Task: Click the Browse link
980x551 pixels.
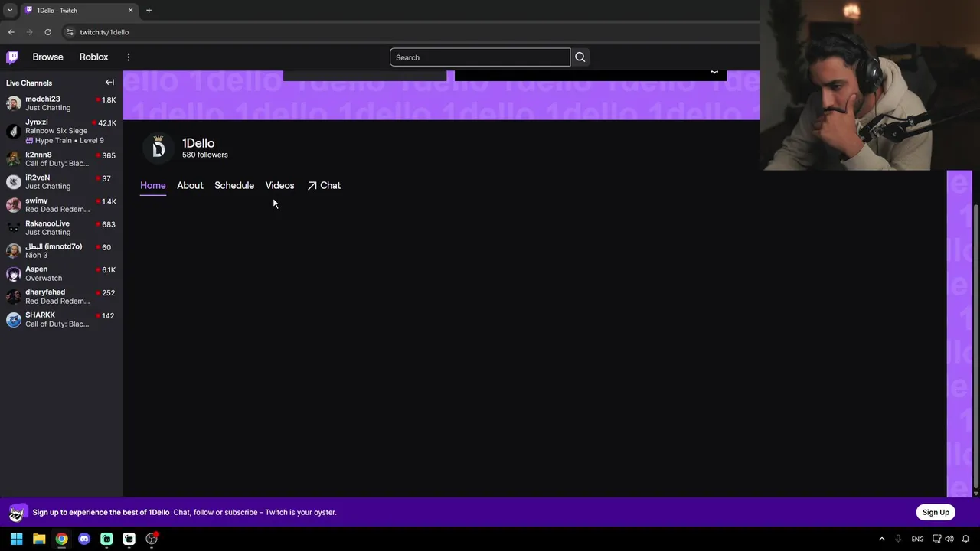Action: (47, 57)
